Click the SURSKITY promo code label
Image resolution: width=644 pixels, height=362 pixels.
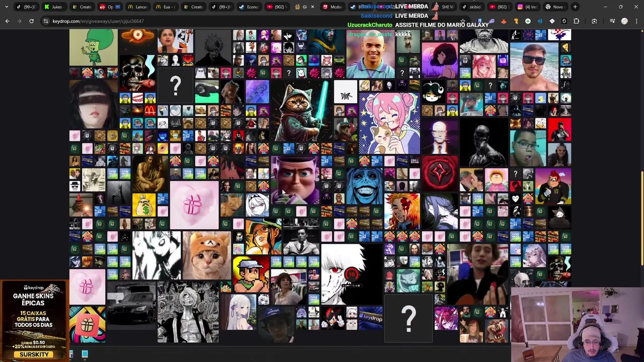click(34, 354)
